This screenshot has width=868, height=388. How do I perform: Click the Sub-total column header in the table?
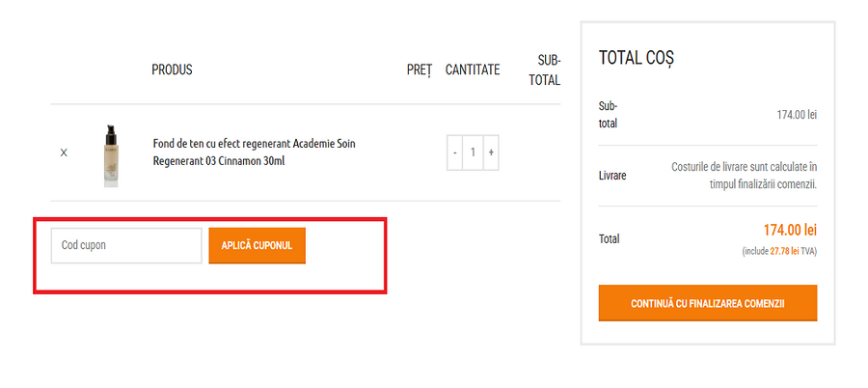click(x=545, y=69)
